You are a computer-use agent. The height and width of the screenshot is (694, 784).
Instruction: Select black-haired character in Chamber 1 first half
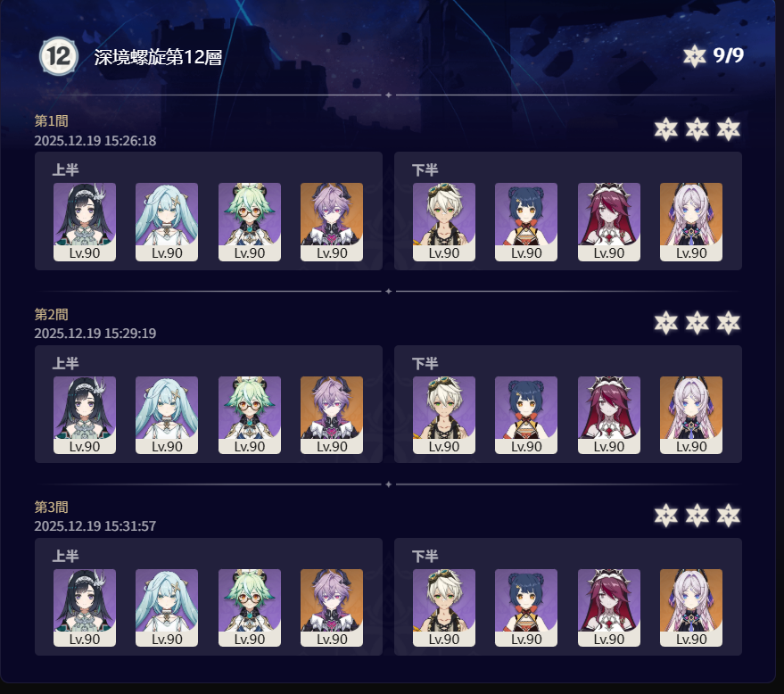point(85,221)
